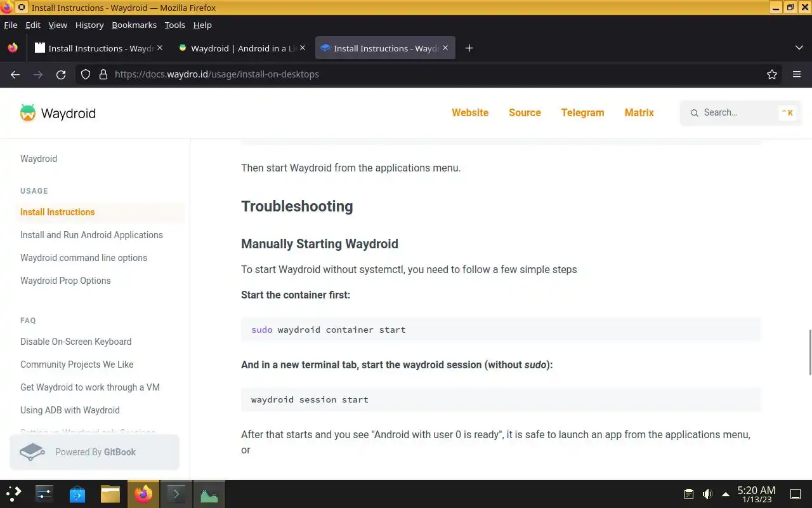The width and height of the screenshot is (812, 508).
Task: Open the File menu
Action: click(x=11, y=25)
